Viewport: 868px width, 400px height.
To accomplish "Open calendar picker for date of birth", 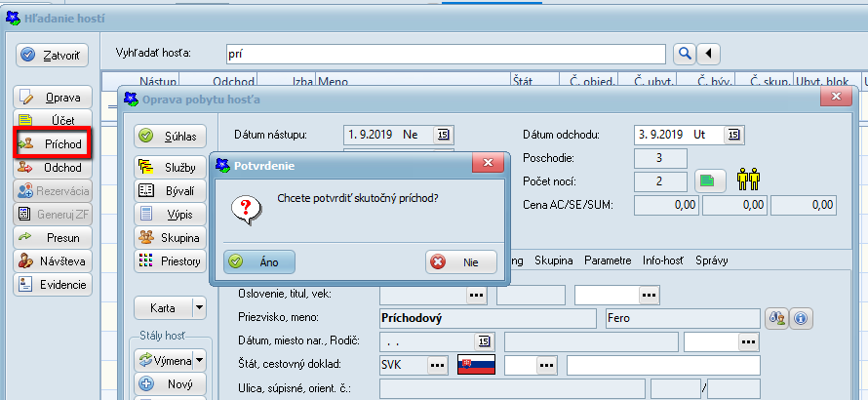I will tap(483, 341).
